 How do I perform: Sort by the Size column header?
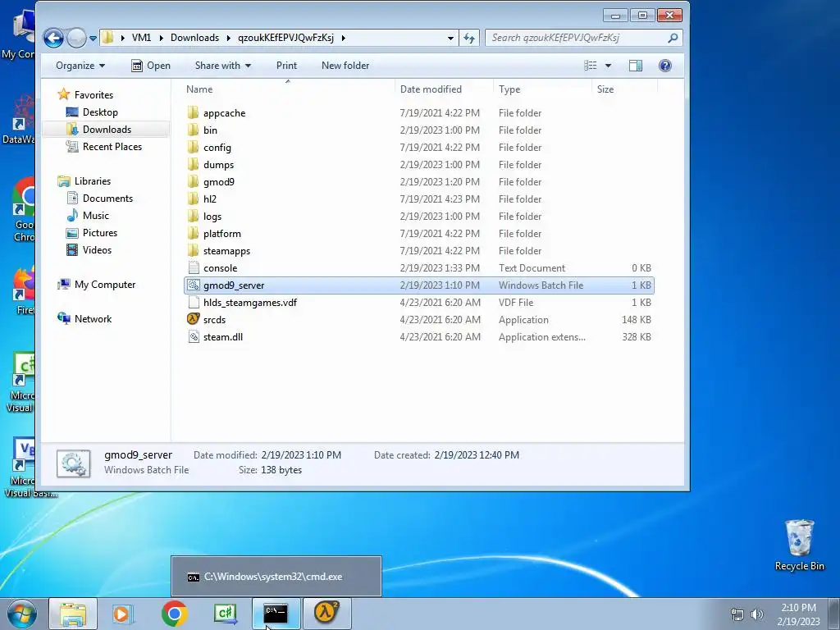pos(605,89)
